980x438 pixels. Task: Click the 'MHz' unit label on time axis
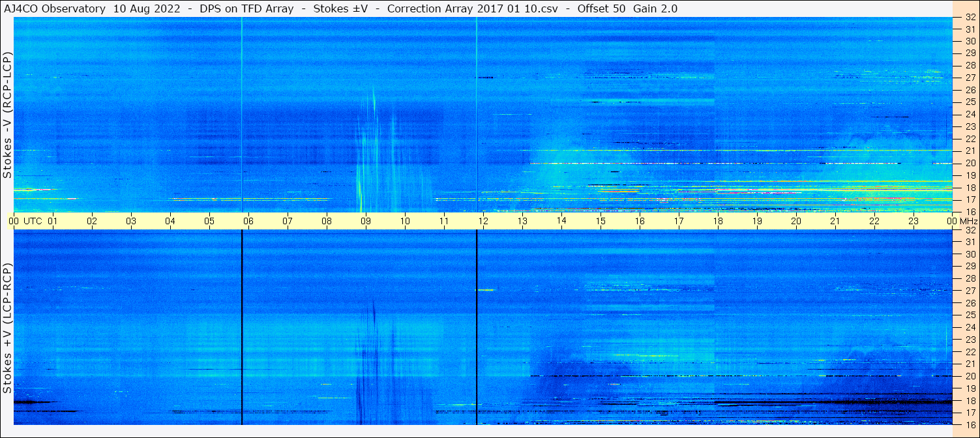coord(969,221)
